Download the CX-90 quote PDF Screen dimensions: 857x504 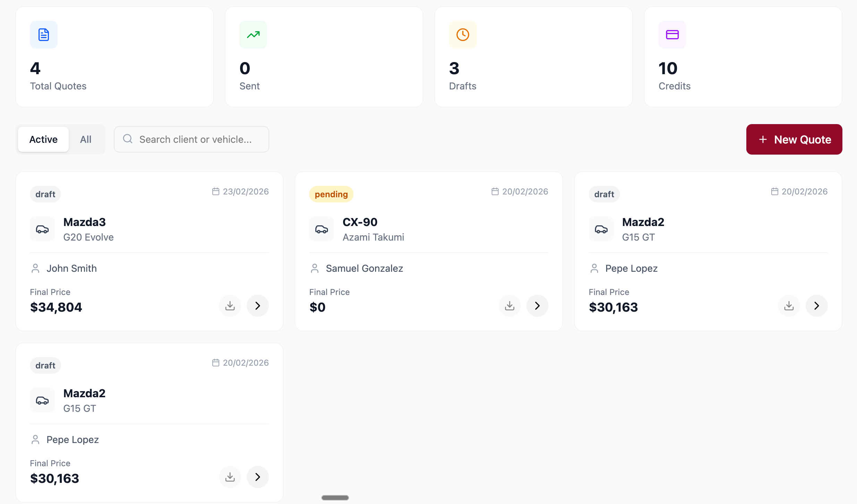(509, 306)
